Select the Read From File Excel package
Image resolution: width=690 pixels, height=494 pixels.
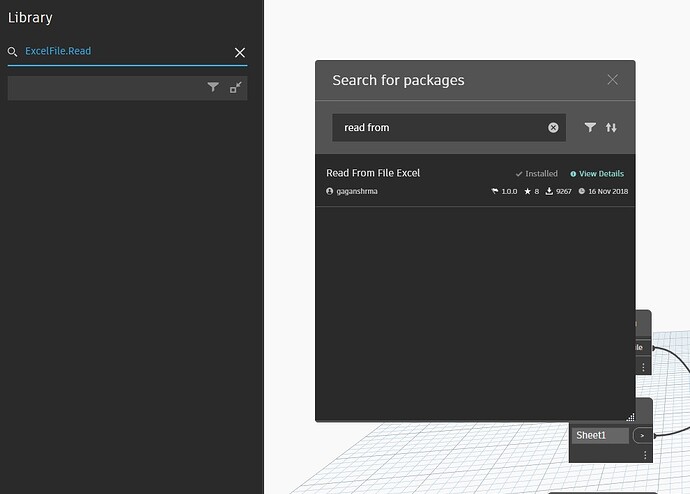[x=475, y=180]
